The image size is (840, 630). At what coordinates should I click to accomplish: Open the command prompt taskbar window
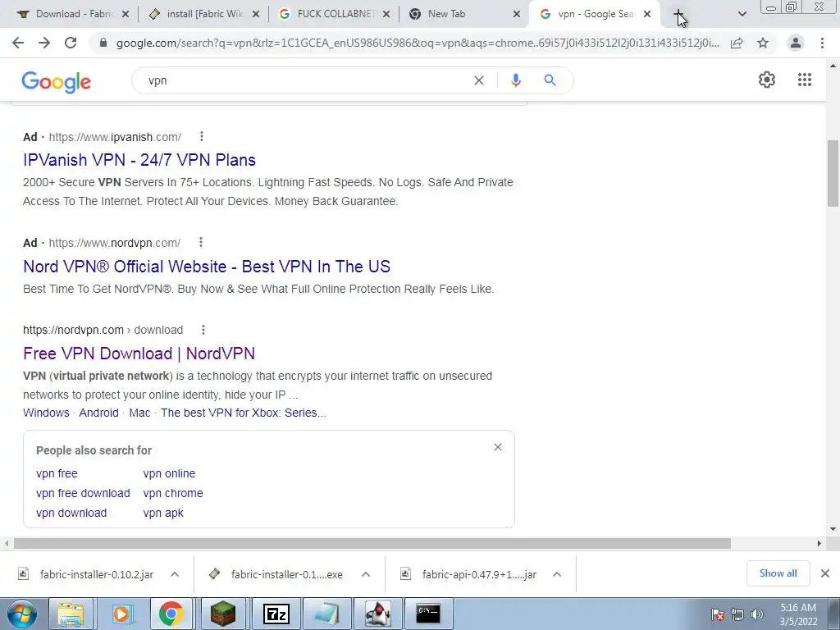click(x=428, y=614)
